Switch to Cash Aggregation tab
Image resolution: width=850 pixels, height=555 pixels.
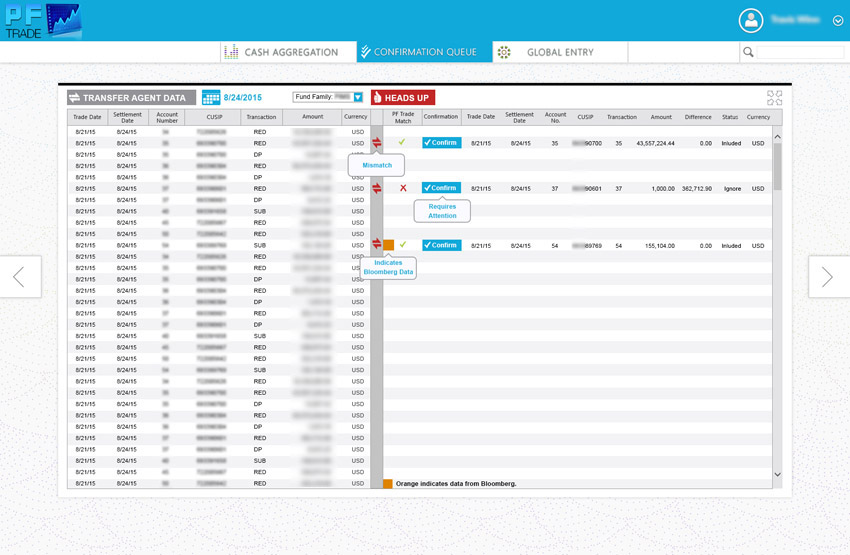[x=281, y=52]
